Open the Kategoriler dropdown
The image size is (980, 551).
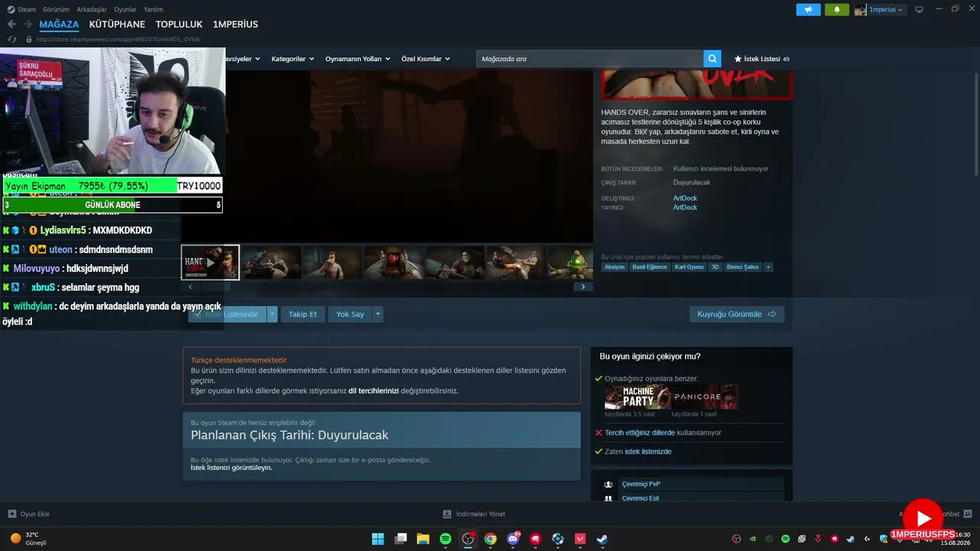point(293,59)
